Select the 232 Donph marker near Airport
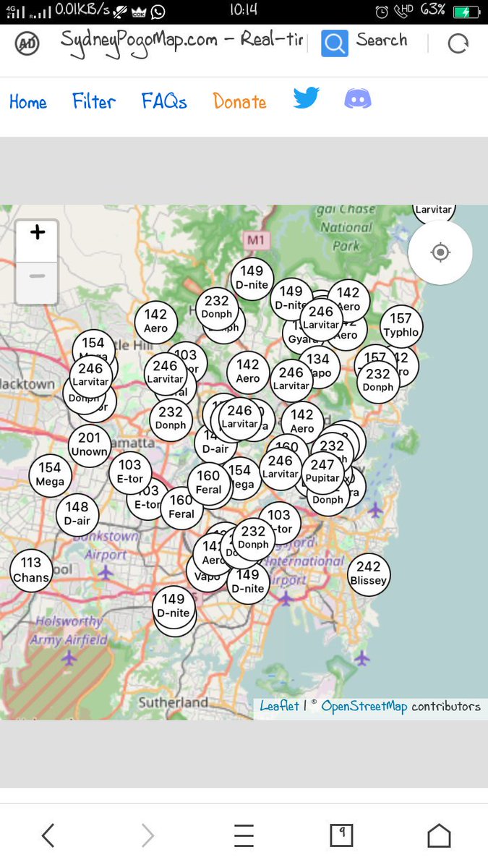This screenshot has height=868, width=488. tap(253, 538)
